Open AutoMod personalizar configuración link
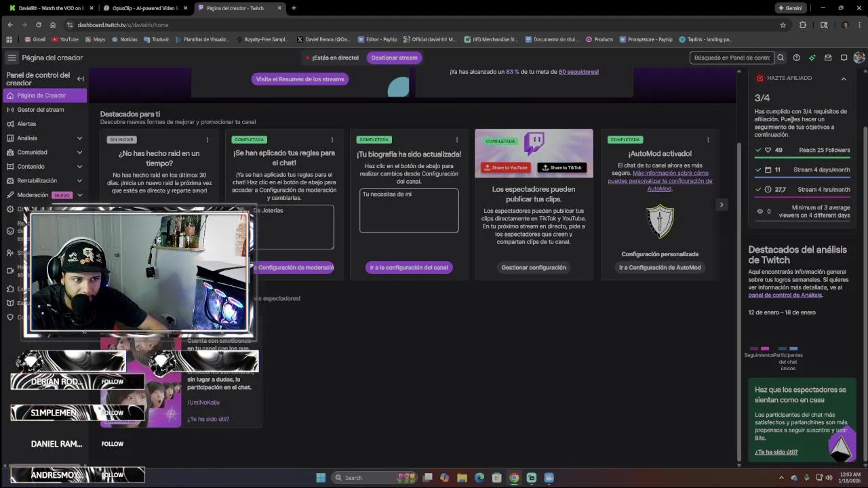This screenshot has width=868, height=488. (660, 181)
